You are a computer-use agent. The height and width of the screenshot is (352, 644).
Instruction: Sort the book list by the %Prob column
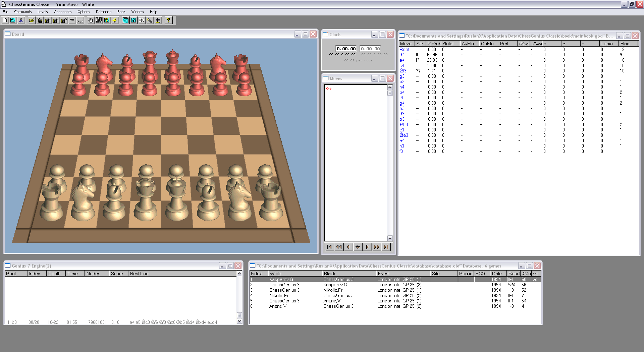point(434,44)
